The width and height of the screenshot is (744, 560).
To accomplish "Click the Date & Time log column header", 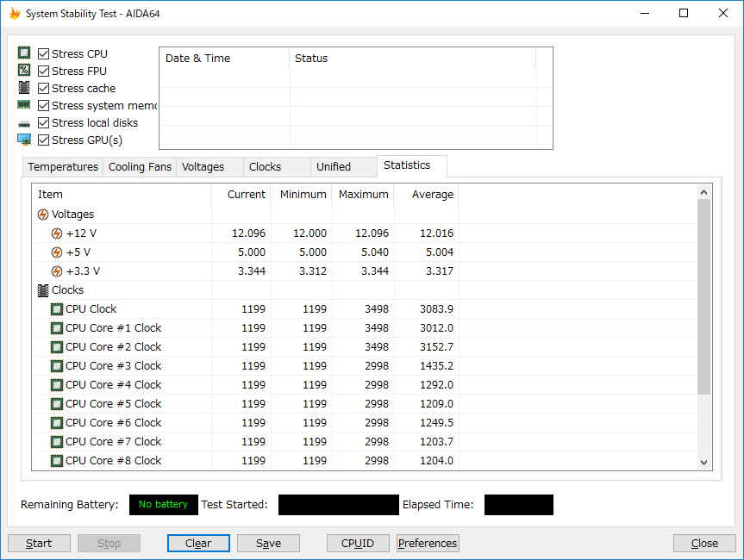I will click(224, 59).
